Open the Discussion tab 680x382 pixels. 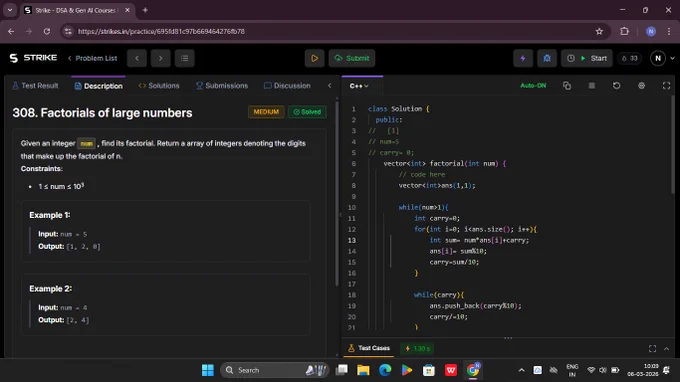pos(287,86)
